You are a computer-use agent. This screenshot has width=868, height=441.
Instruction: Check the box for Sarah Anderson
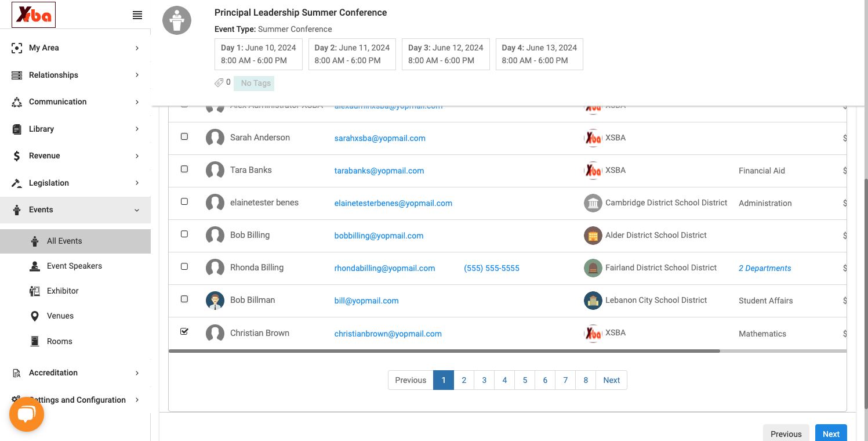184,137
